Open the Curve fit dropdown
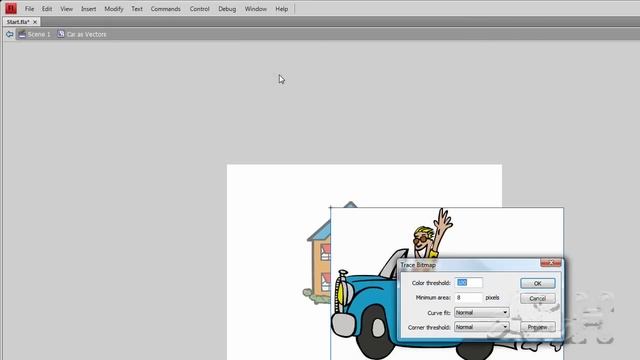Image resolution: width=640 pixels, height=360 pixels. point(482,313)
